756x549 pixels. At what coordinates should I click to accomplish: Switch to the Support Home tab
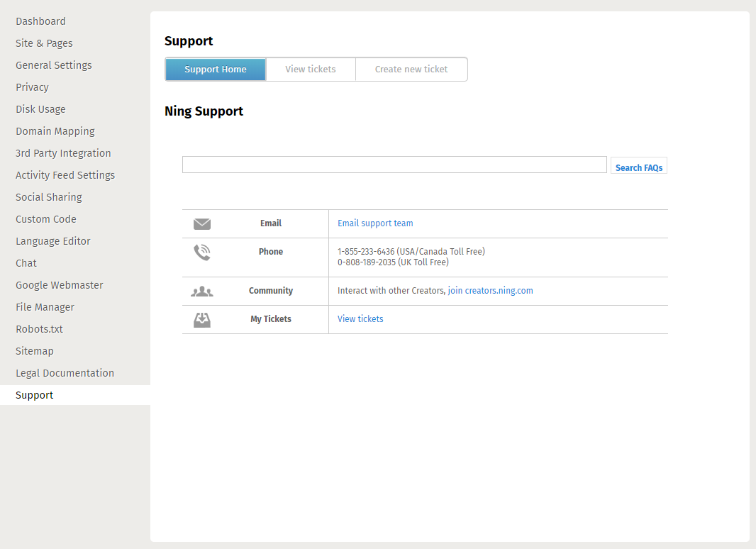[x=216, y=70]
